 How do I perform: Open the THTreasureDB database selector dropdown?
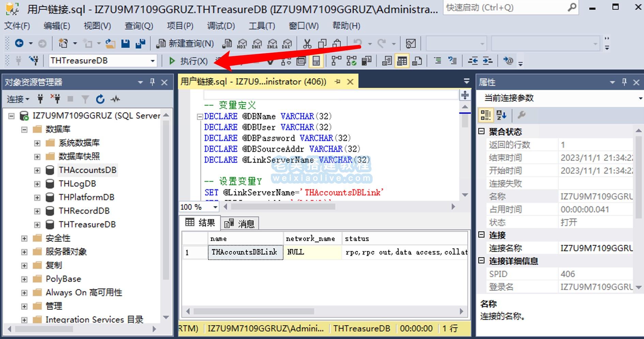(x=152, y=60)
